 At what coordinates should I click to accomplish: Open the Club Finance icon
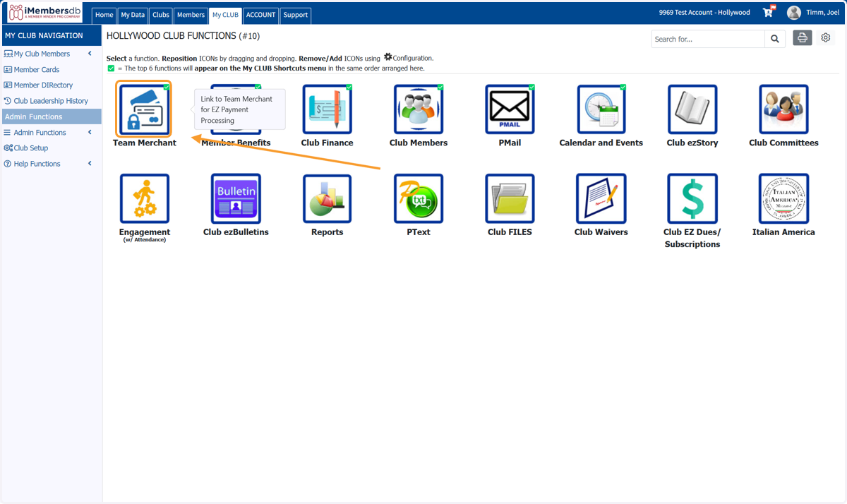(x=328, y=109)
